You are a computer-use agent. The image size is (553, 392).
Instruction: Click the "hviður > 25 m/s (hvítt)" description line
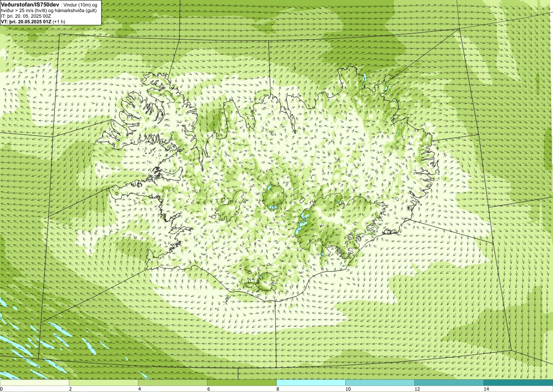pyautogui.click(x=50, y=10)
